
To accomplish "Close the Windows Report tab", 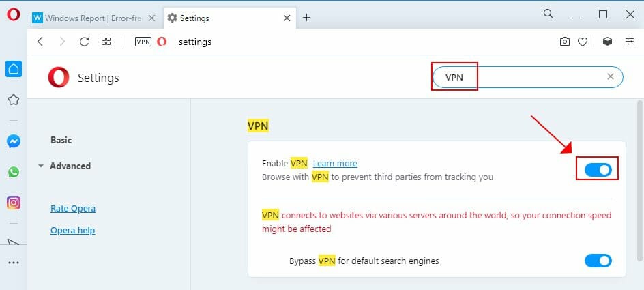I will click(x=151, y=18).
